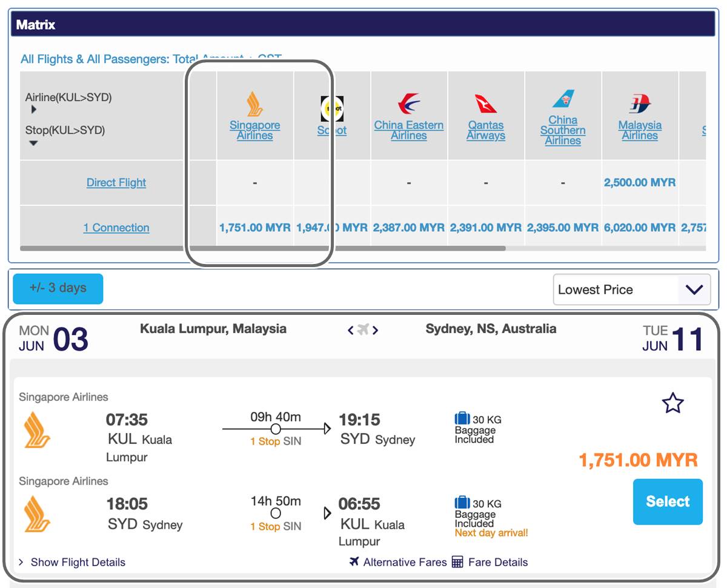Pick the 2,395.00 MYR China Southern fare

(563, 228)
